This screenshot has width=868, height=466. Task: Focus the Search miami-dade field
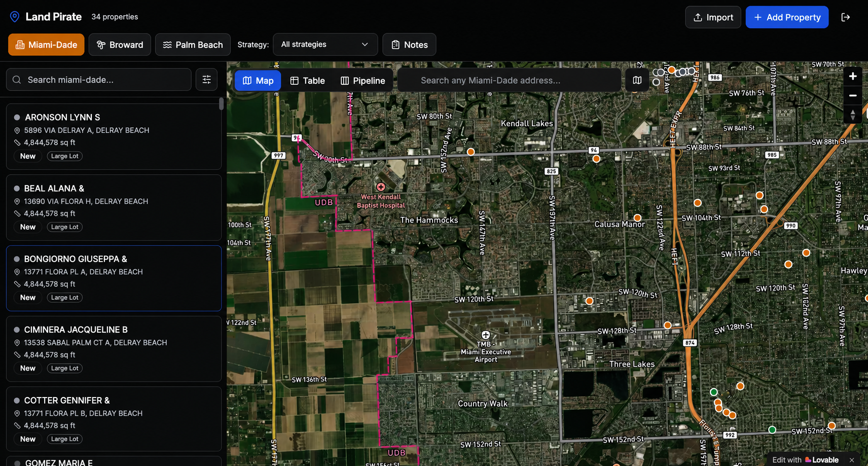pyautogui.click(x=99, y=80)
